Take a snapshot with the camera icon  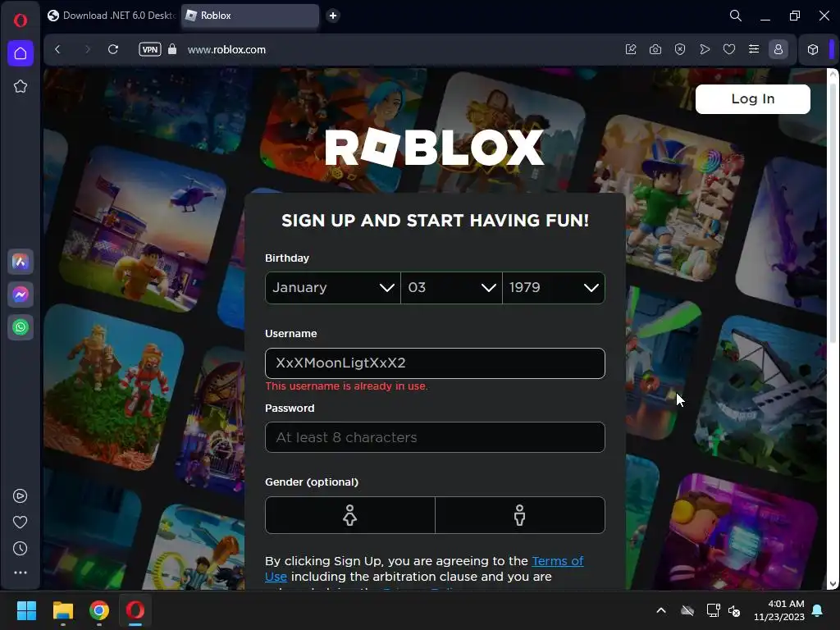coord(655,49)
